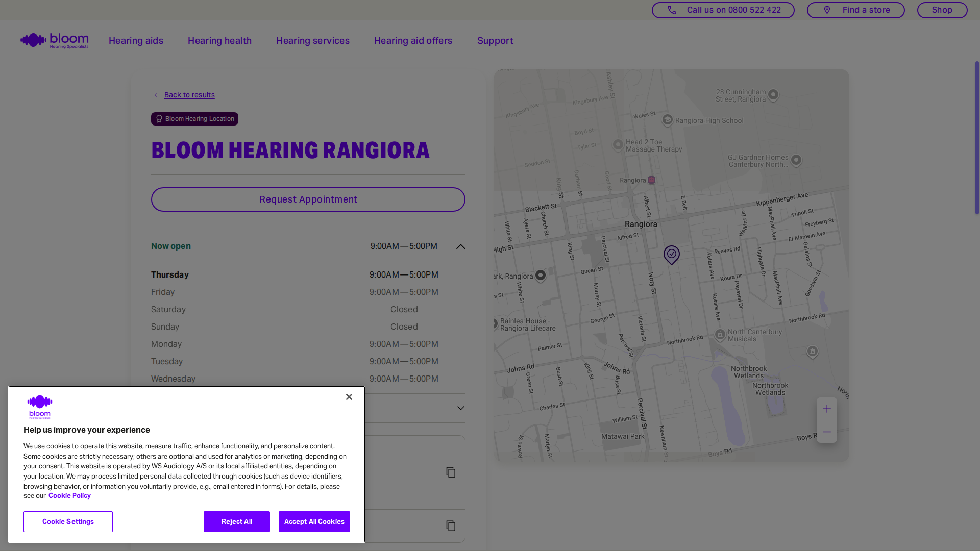Click the 28 Cunningham Street map marker
The image size is (980, 551).
click(773, 95)
